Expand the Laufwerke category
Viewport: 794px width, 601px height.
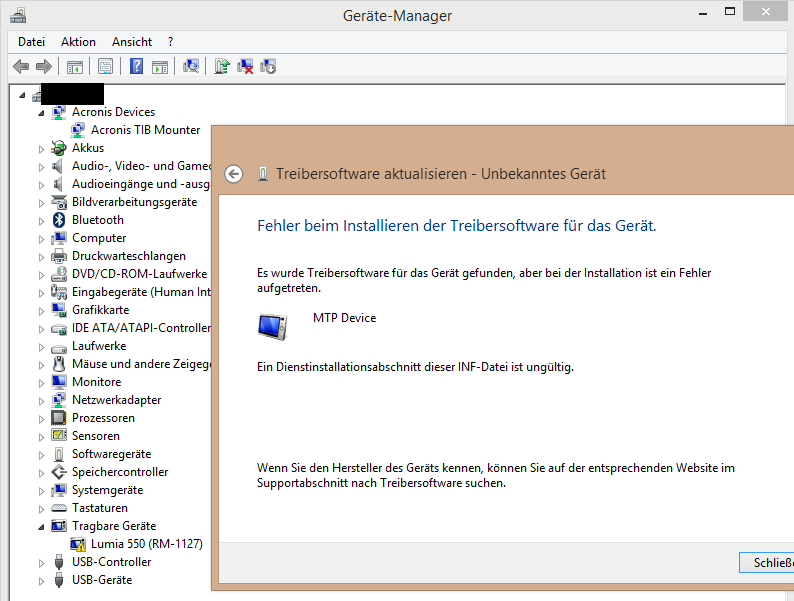[x=41, y=347]
